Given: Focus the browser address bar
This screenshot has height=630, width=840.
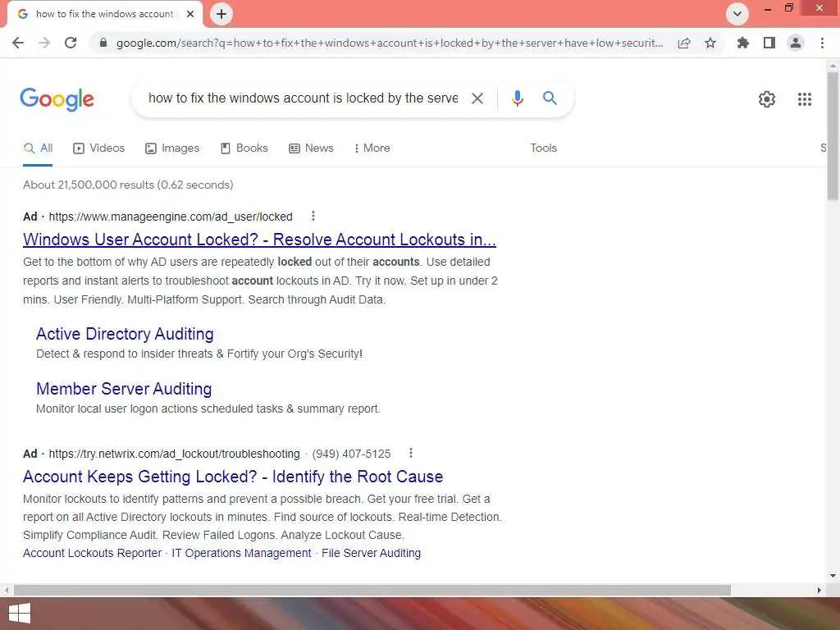Looking at the screenshot, I should pos(390,43).
